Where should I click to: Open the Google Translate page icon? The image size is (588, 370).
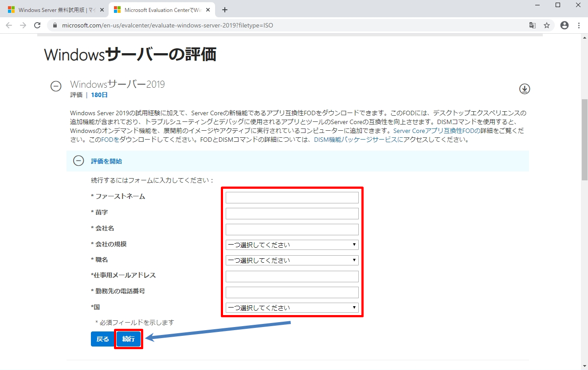(x=533, y=25)
